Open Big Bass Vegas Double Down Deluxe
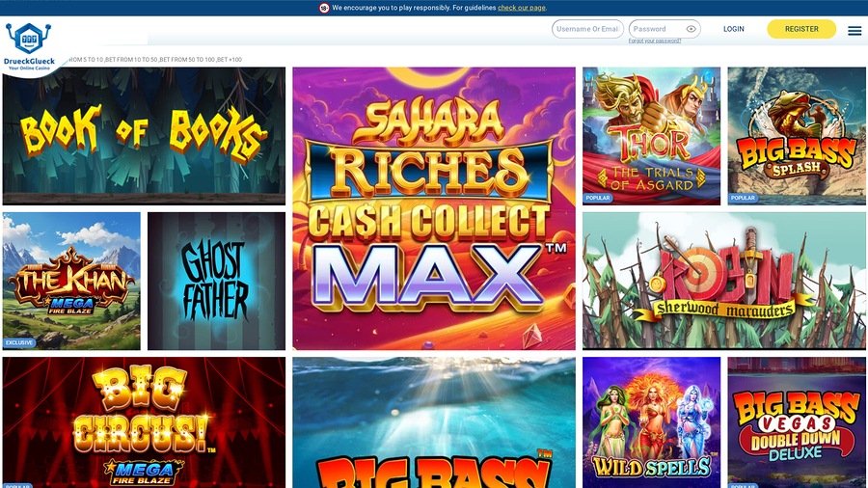This screenshot has width=868, height=488. pos(797,422)
